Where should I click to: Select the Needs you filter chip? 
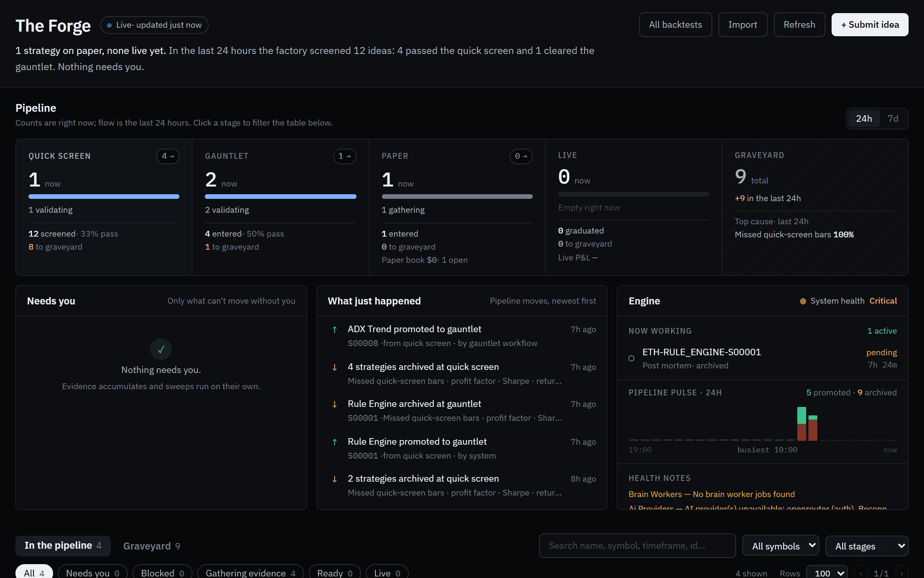pyautogui.click(x=93, y=573)
